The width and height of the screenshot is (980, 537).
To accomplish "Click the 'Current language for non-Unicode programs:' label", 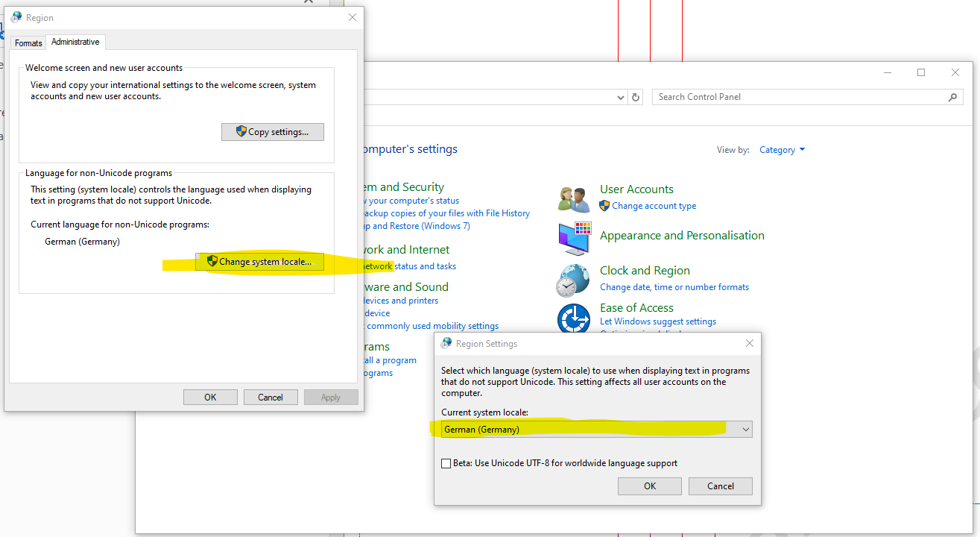I will point(120,224).
